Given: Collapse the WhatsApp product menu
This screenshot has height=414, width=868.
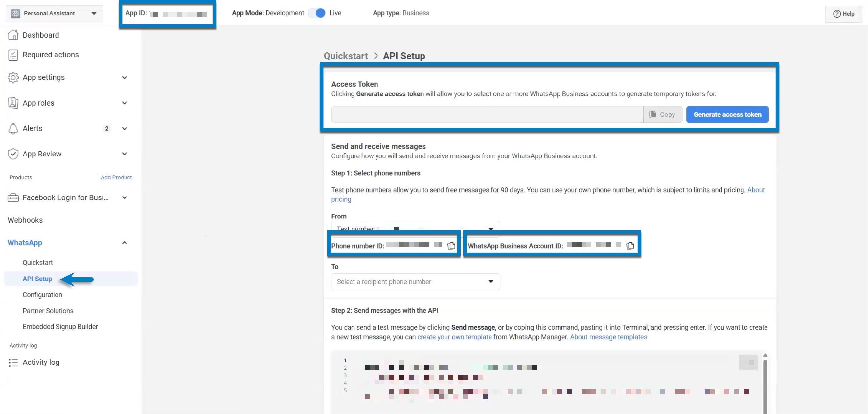Looking at the screenshot, I should pos(124,243).
